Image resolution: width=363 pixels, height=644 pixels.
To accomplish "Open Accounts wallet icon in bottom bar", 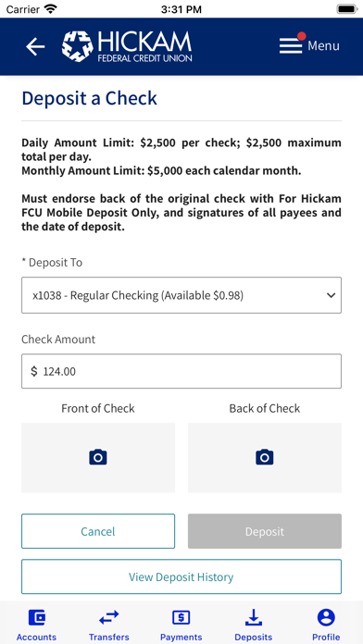I will pyautogui.click(x=37, y=617).
